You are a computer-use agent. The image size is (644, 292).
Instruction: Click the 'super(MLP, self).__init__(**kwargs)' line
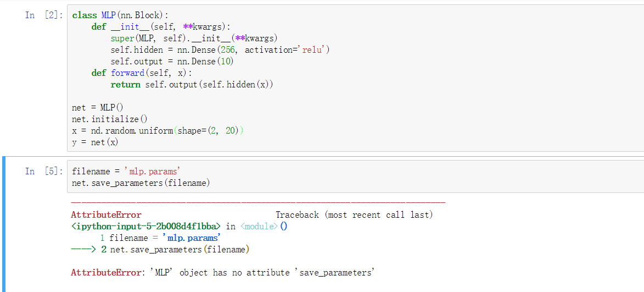(x=194, y=38)
